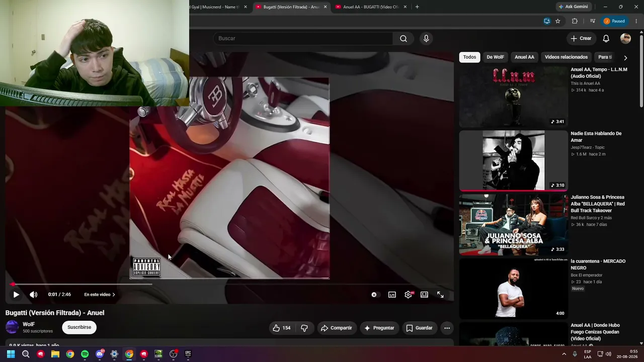Select the 'Todos' filter chip
The width and height of the screenshot is (644, 362).
pyautogui.click(x=469, y=57)
